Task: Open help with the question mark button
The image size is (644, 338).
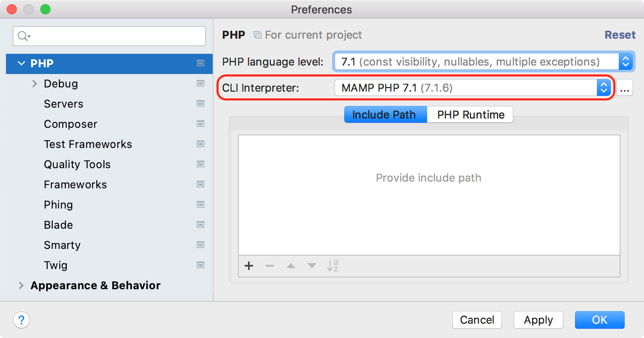Action: [x=21, y=320]
